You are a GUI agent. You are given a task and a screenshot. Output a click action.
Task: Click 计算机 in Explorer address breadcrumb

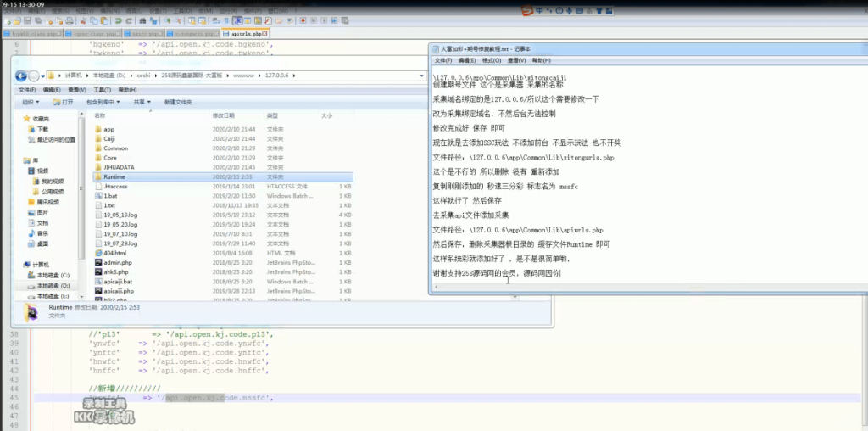tap(73, 76)
